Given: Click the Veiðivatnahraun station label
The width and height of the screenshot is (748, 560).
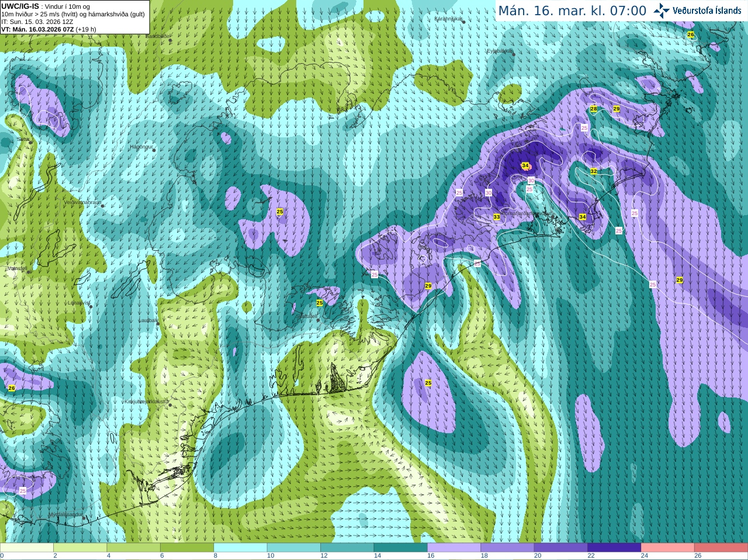Looking at the screenshot, I should [x=82, y=202].
